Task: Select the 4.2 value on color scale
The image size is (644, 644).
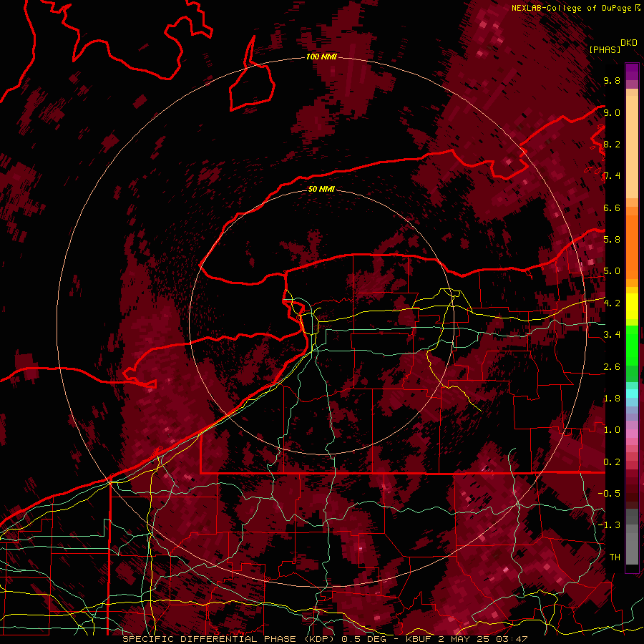Action: click(612, 303)
